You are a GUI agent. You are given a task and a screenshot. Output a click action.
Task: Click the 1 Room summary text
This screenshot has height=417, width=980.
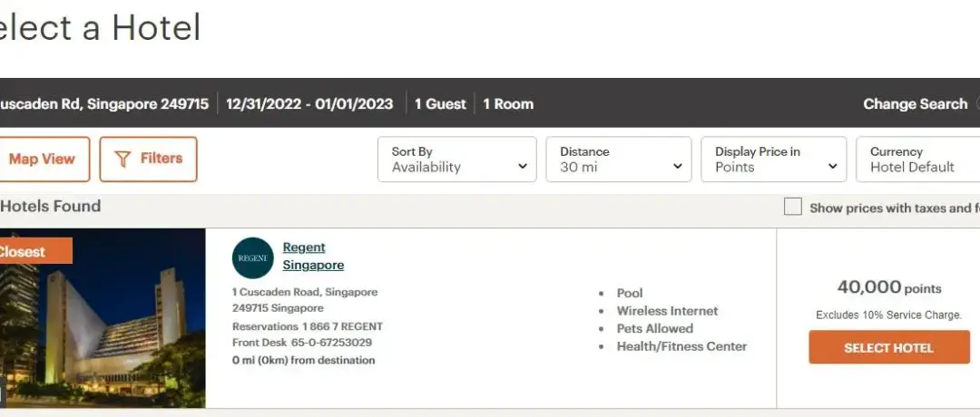pos(508,104)
